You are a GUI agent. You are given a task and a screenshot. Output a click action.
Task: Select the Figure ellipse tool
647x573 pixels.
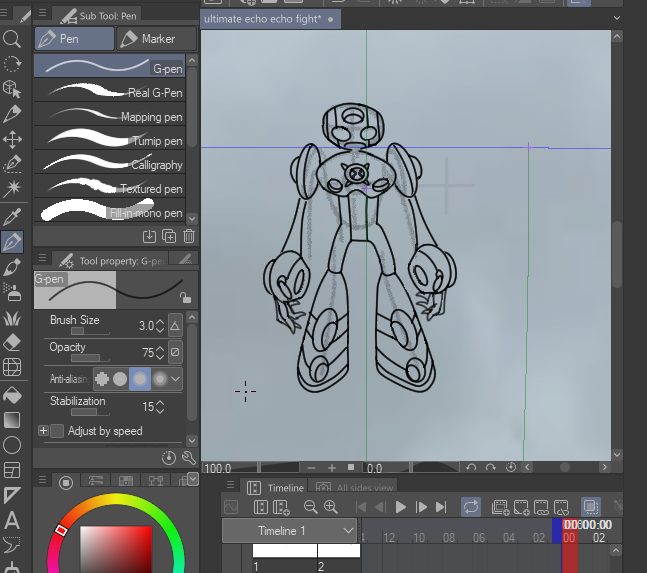click(12, 445)
